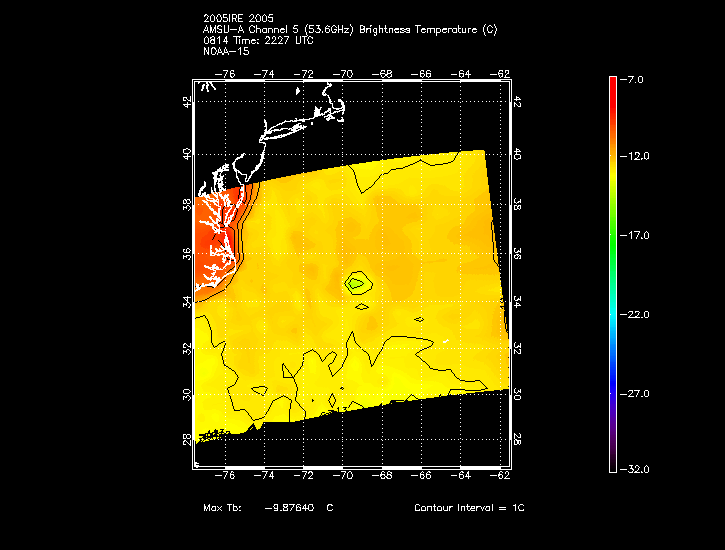Image resolution: width=725 pixels, height=550 pixels.
Task: Click the "Max Tb:" label
Action: tap(222, 508)
